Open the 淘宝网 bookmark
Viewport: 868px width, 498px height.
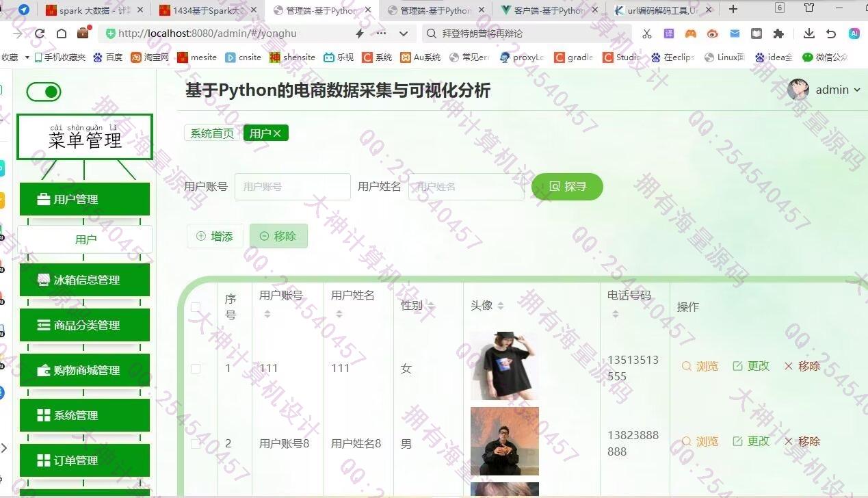pos(150,57)
